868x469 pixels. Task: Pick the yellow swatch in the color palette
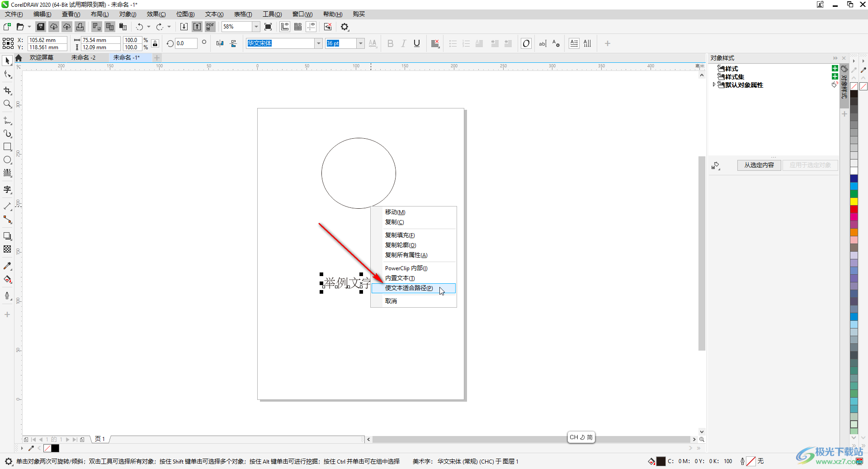854,202
